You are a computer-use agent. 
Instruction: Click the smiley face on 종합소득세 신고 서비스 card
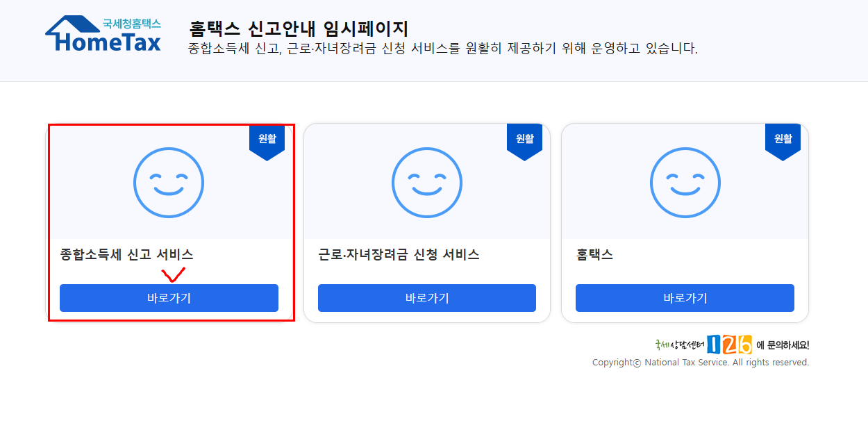[x=169, y=183]
